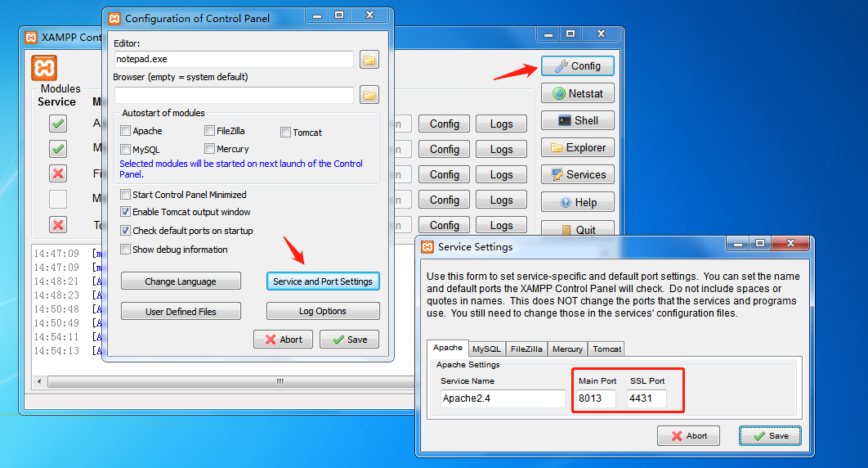Toggle first green checkmark service box
868x468 pixels.
(x=58, y=123)
